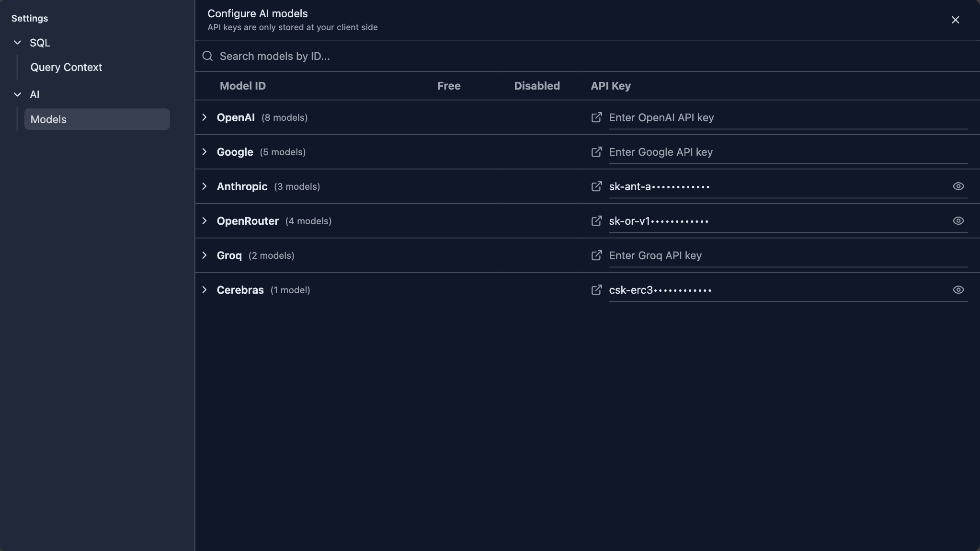Click the OpenRouter external link icon
Image resolution: width=980 pixels, height=551 pixels.
(x=596, y=221)
